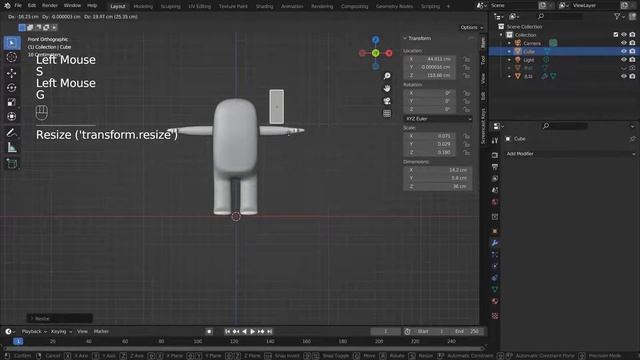640x360 pixels.
Task: Open the Playback dropdown
Action: (x=34, y=331)
